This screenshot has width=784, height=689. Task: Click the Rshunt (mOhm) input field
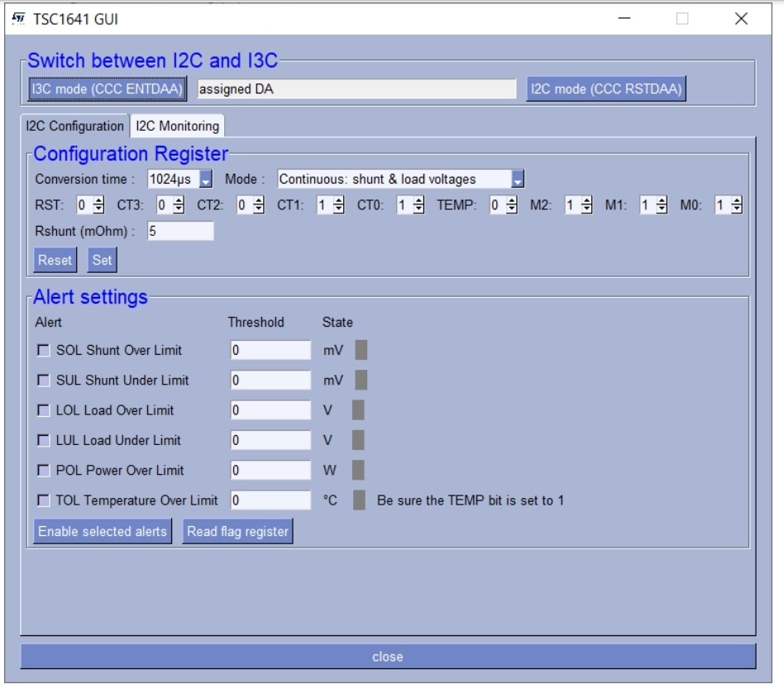click(179, 232)
